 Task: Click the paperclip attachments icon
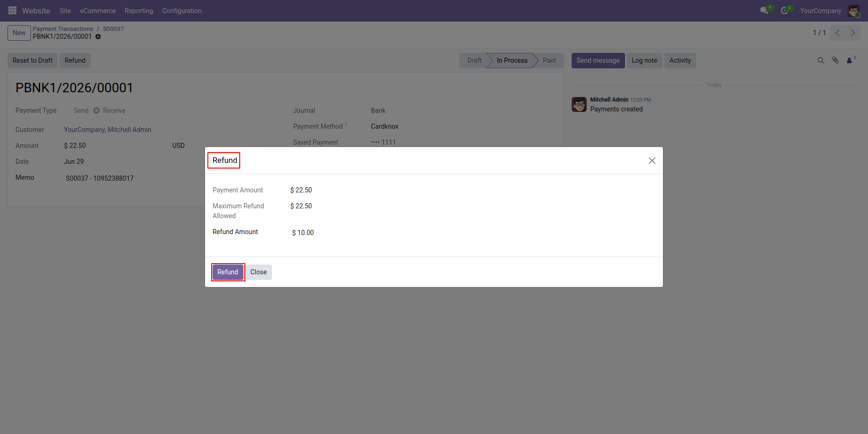(x=835, y=60)
